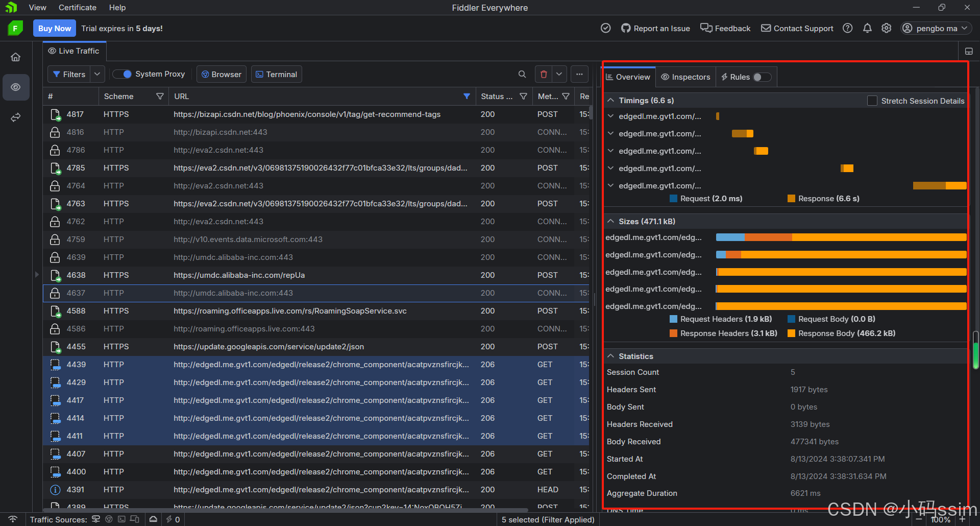Click the Feedback link
This screenshot has height=526, width=980.
(x=725, y=29)
